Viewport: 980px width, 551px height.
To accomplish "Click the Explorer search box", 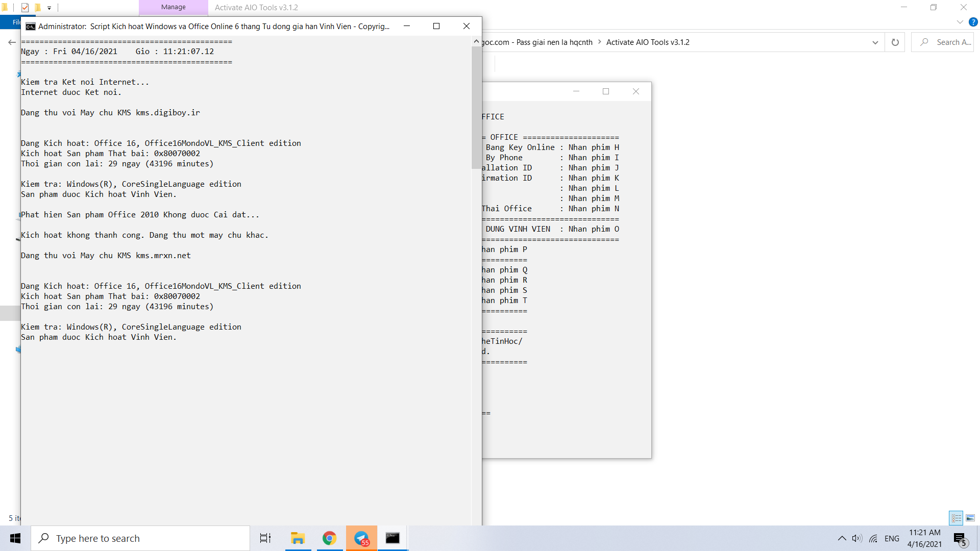I will click(942, 42).
